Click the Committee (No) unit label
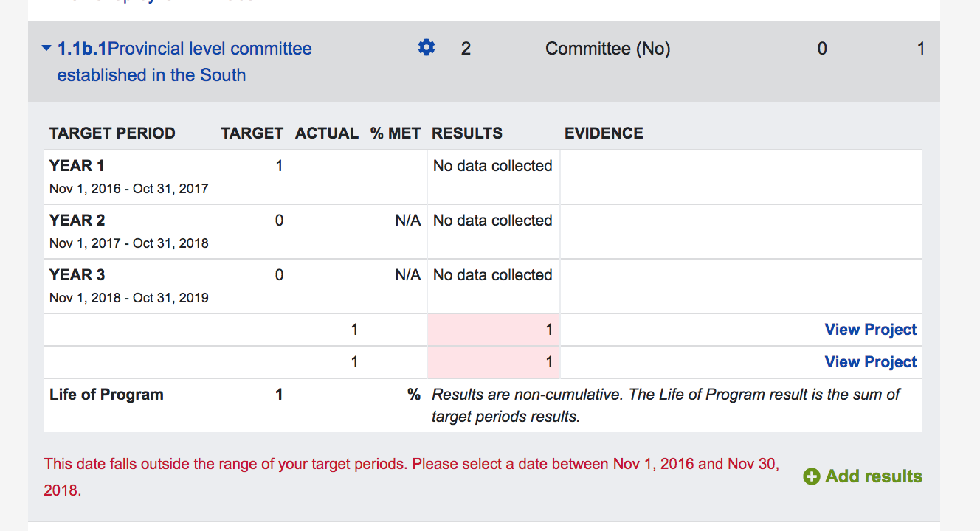This screenshot has height=531, width=980. coord(607,49)
